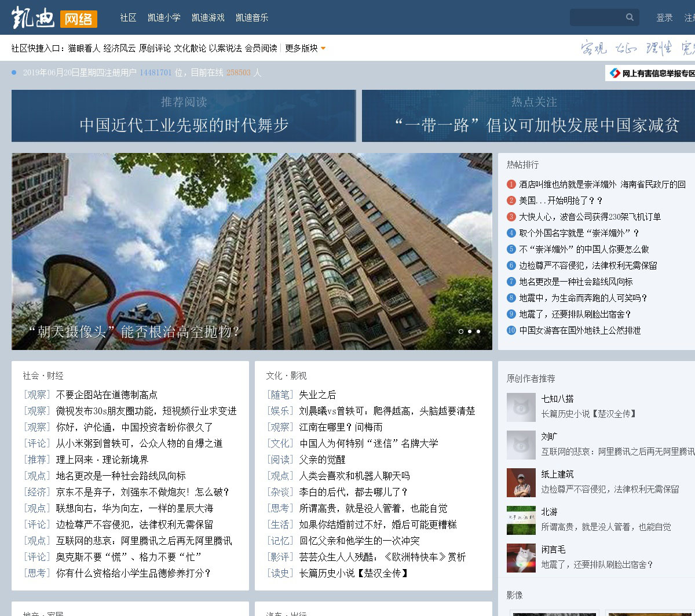Open 推荐阅读 banner 中国近代工业先驱的时代舞步
This screenshot has width=695, height=616.
pos(184,116)
